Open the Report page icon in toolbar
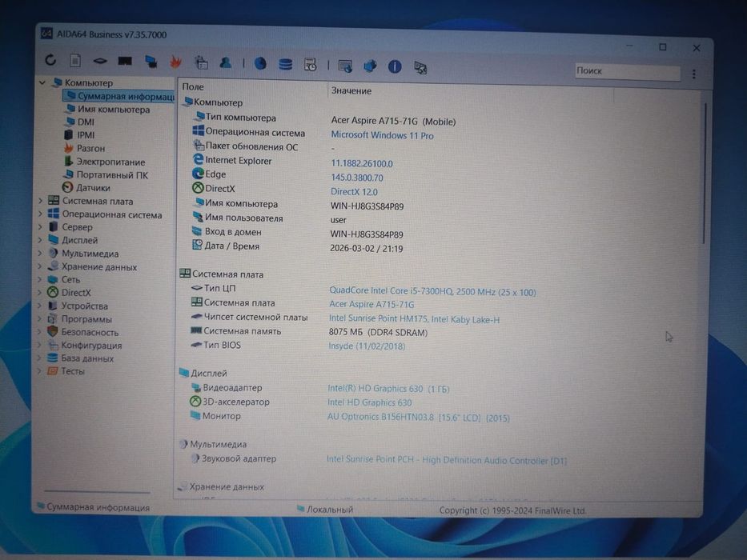The height and width of the screenshot is (560, 747). 75,61
